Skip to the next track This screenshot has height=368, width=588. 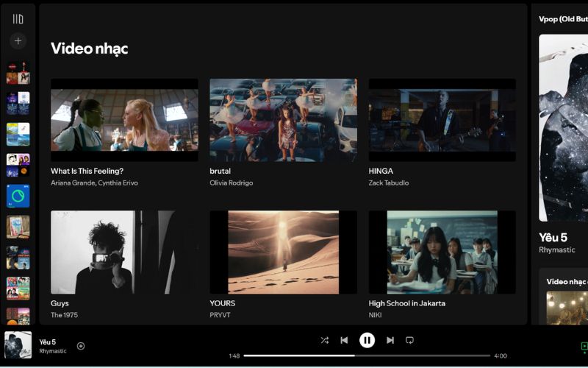pos(390,340)
